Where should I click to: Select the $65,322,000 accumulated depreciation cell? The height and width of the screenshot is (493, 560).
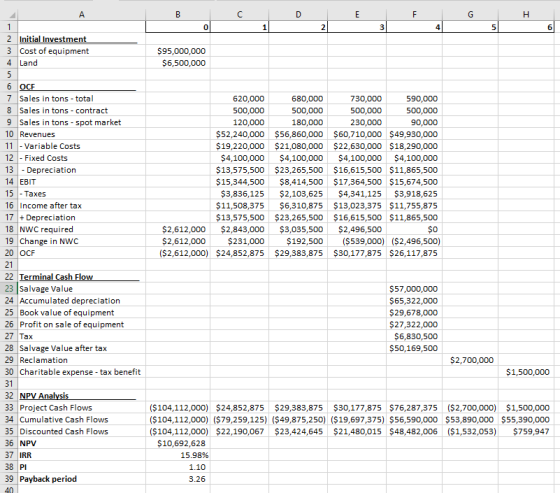(414, 301)
